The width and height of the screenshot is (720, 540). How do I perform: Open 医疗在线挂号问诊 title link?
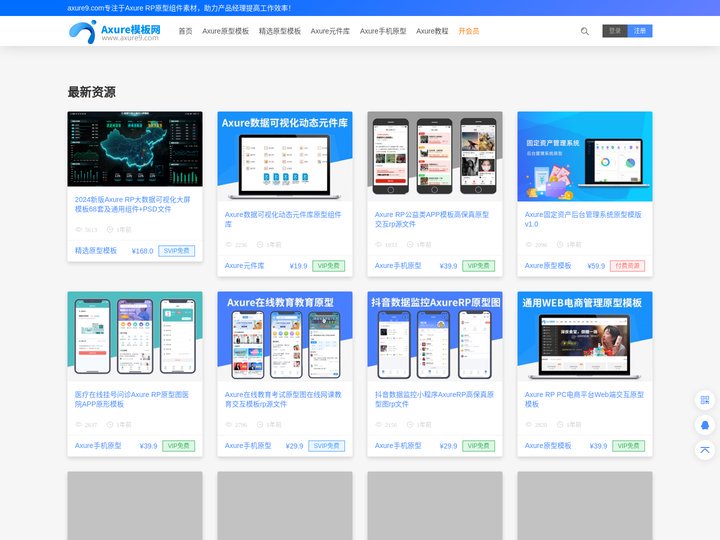[x=132, y=399]
